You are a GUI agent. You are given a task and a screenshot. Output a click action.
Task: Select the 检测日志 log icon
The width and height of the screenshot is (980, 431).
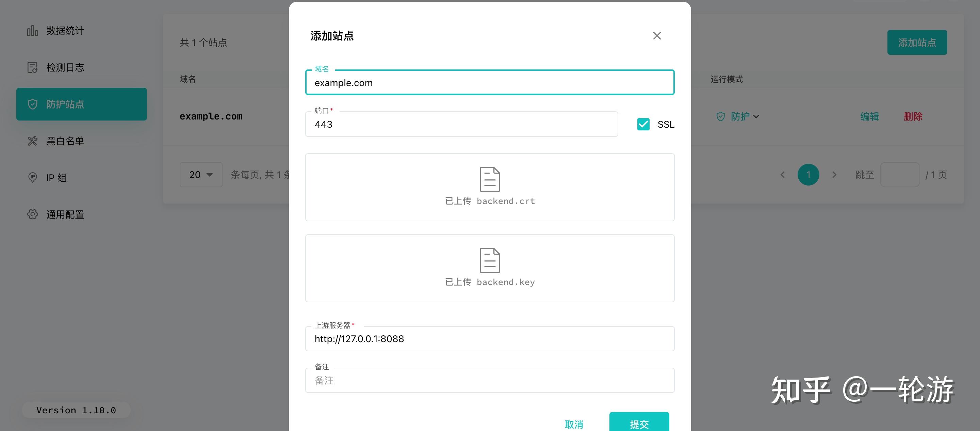[33, 67]
